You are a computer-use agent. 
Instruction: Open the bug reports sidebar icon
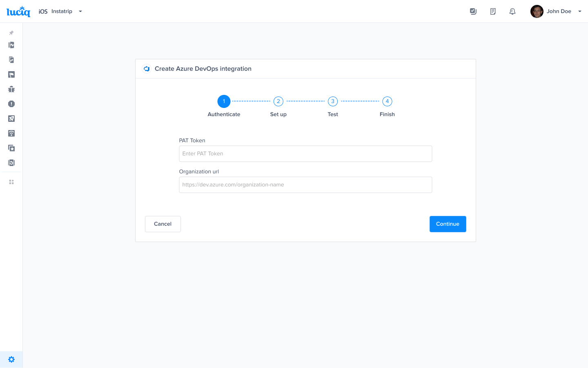pos(11,89)
